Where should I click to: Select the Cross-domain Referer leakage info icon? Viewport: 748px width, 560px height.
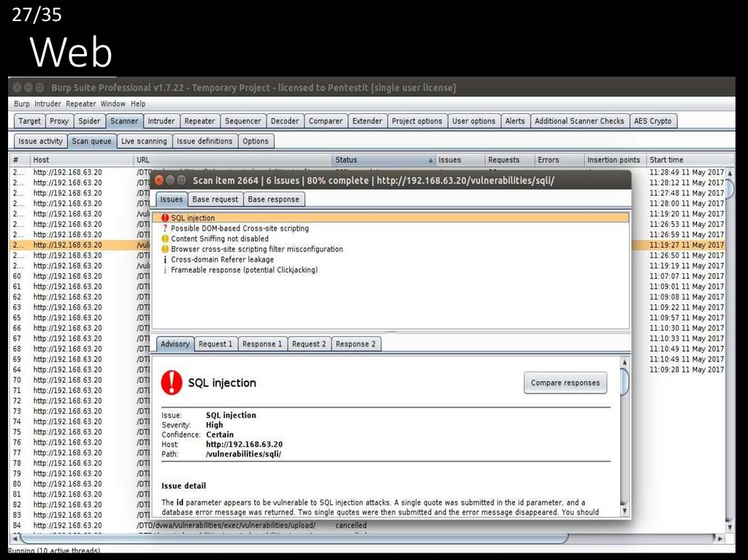165,259
